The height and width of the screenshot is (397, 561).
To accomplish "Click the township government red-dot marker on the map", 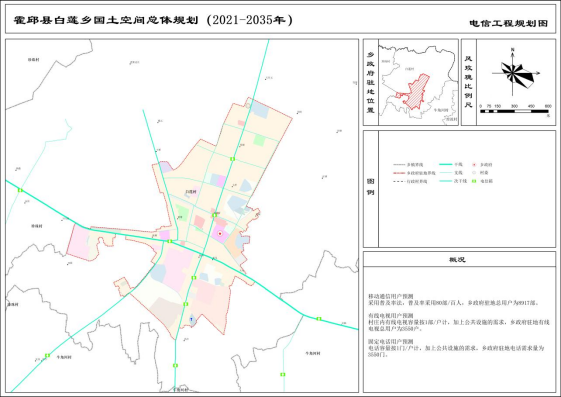I will point(220,234).
